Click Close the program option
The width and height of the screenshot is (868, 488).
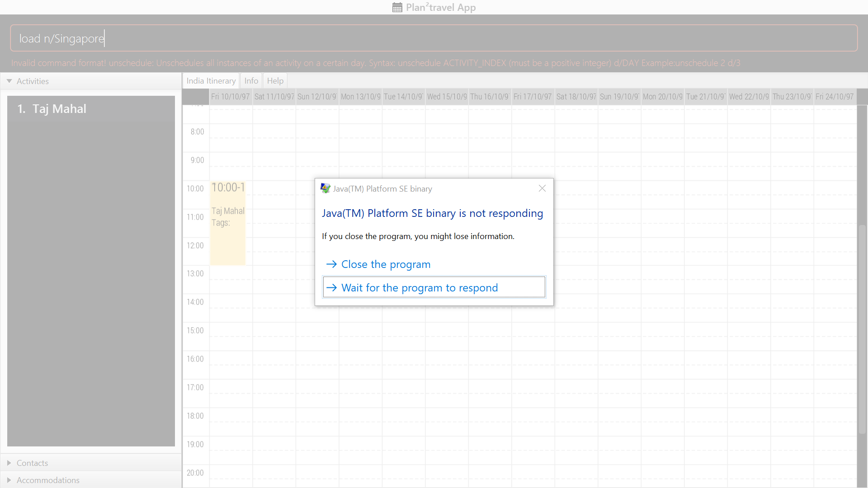[x=385, y=264]
